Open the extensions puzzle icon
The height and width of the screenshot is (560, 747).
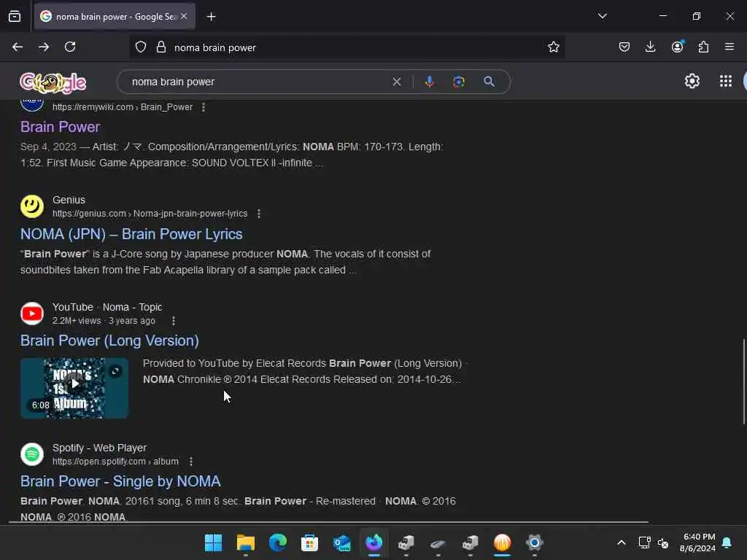click(703, 47)
